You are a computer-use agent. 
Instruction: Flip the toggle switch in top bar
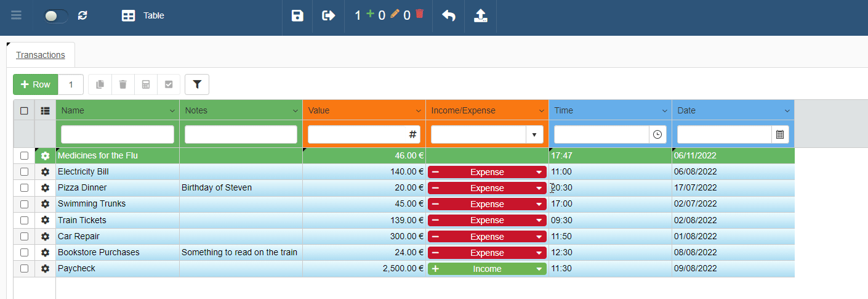click(56, 16)
